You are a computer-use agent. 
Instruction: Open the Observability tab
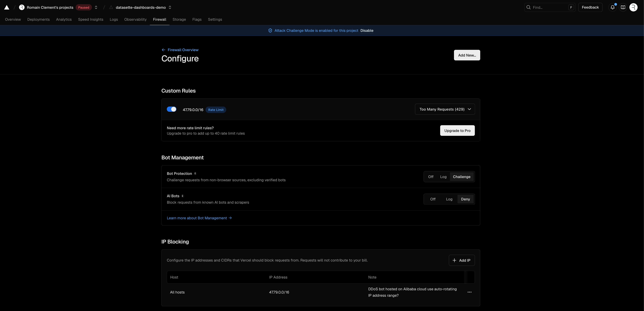(135, 20)
